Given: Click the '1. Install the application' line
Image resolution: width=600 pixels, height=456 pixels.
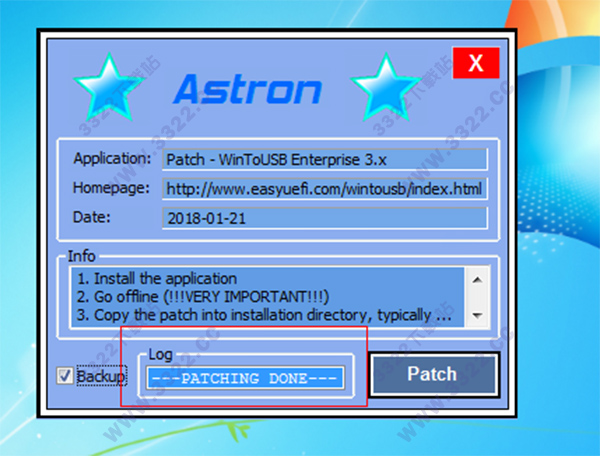Looking at the screenshot, I should pos(157,278).
